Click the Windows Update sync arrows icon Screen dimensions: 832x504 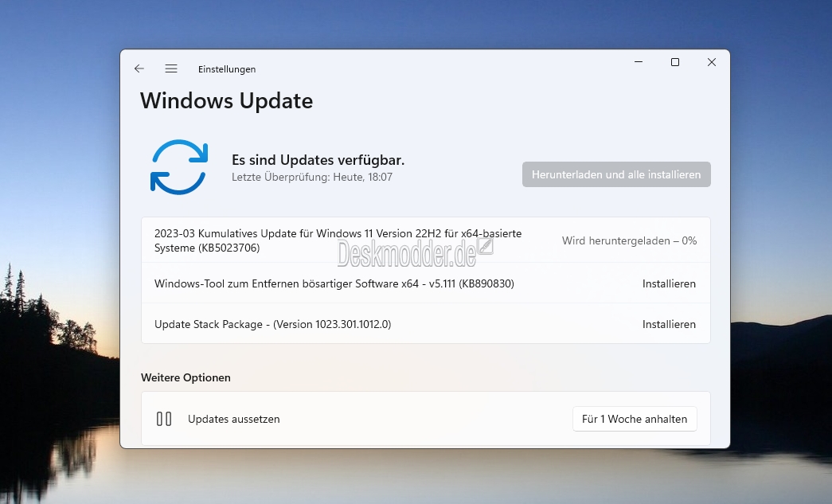pos(179,167)
